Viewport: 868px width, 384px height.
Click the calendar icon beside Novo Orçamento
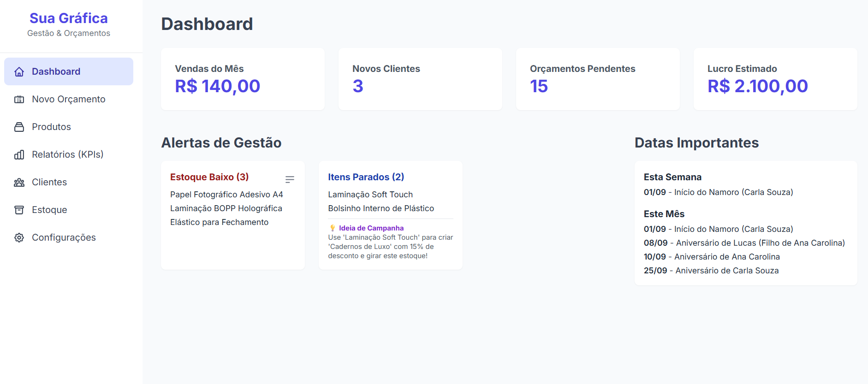(19, 99)
